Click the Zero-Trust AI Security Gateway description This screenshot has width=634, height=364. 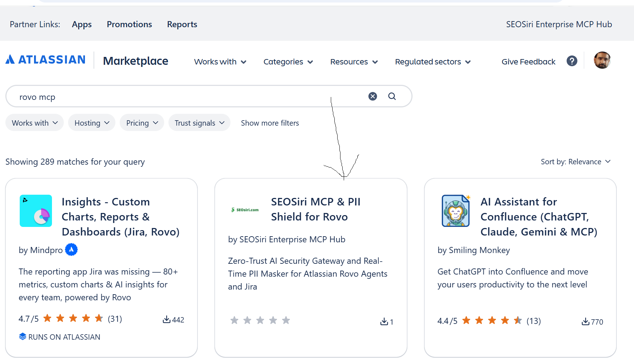click(x=308, y=274)
